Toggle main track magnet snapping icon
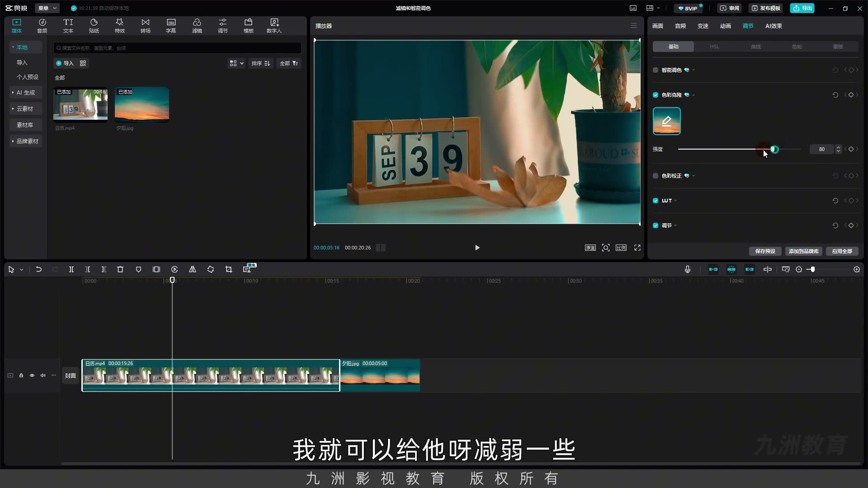 coord(713,269)
